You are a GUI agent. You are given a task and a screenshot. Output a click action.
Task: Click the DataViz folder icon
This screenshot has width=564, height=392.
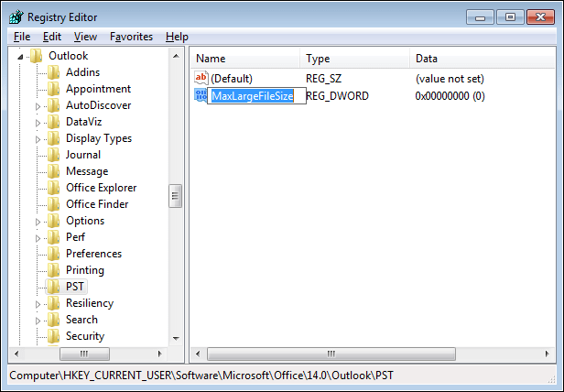(x=54, y=122)
